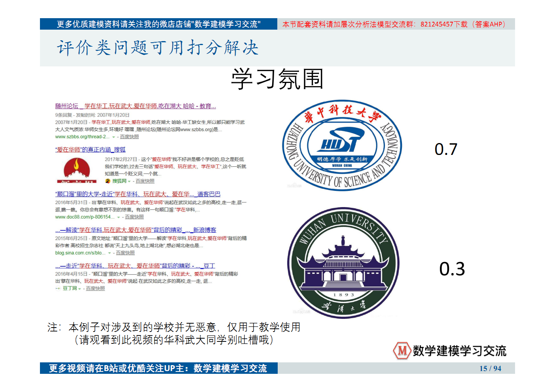
Task: Click the snippet dated 2017年2月27日
Action: click(175, 166)
